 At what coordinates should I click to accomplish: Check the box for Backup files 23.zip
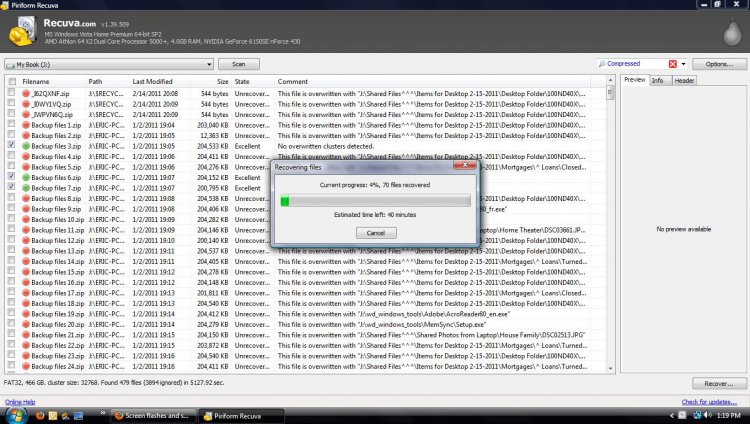(x=11, y=355)
